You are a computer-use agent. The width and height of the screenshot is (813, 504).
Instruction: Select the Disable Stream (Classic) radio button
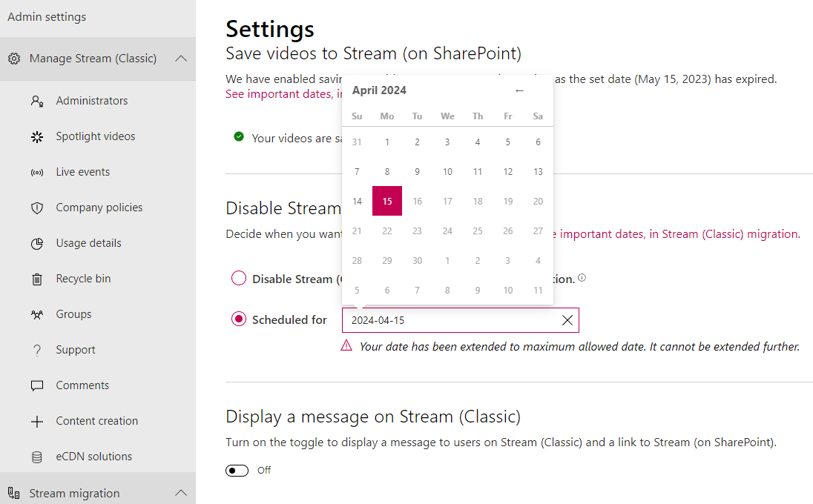[x=239, y=279]
